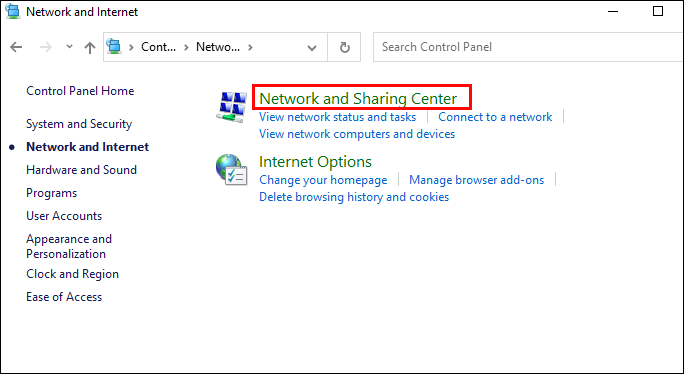
Task: Refresh the Control Panel view
Action: click(345, 47)
